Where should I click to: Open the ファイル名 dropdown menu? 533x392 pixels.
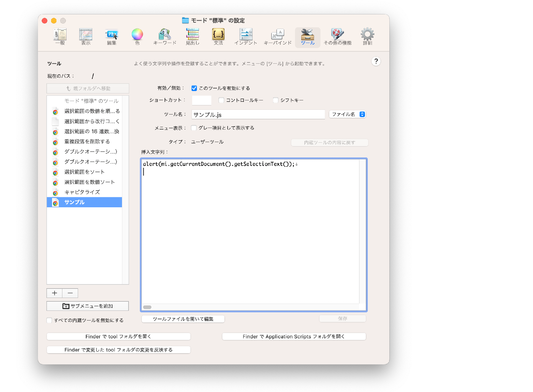point(347,114)
